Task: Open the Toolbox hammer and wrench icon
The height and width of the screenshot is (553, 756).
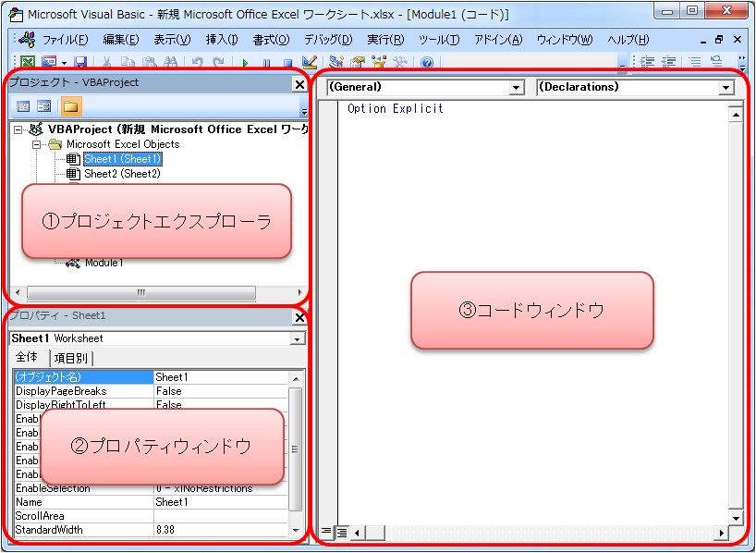Action: coord(400,62)
